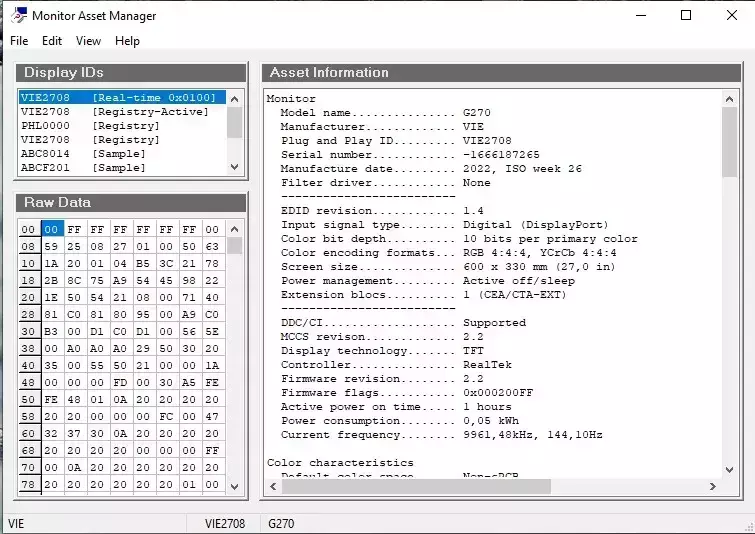Click raw data row offset 48
The width and height of the screenshot is (755, 534).
tap(28, 382)
